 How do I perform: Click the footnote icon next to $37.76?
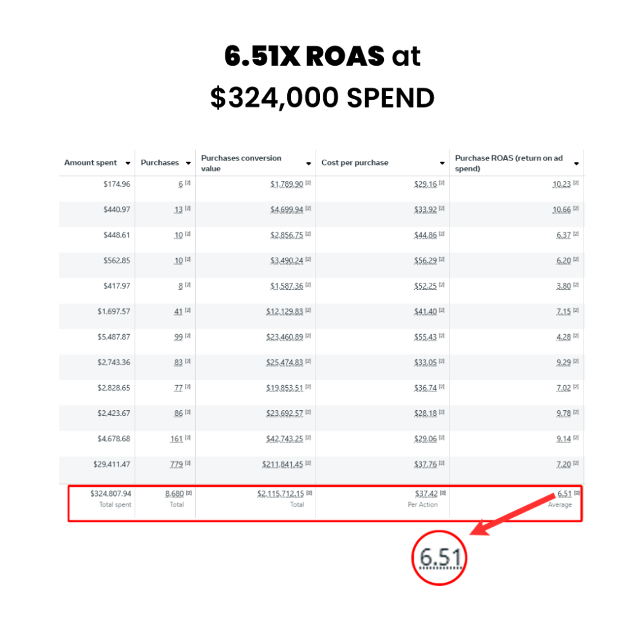point(442,464)
